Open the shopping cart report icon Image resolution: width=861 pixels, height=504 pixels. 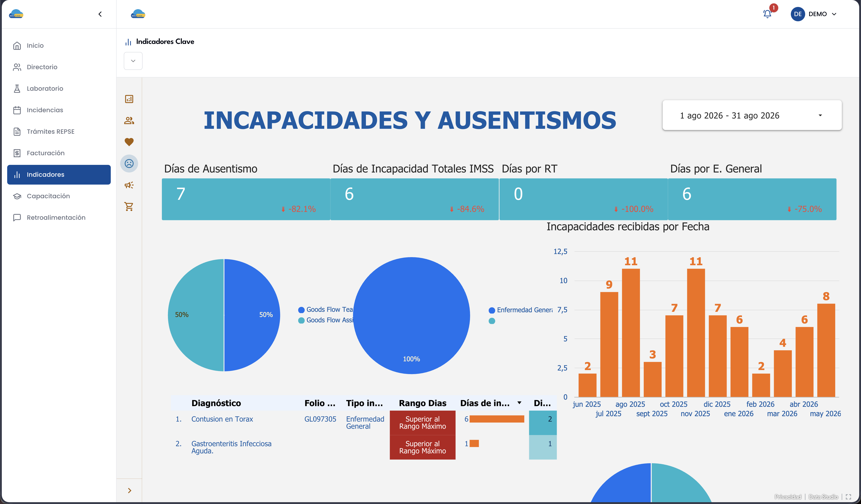pos(129,207)
